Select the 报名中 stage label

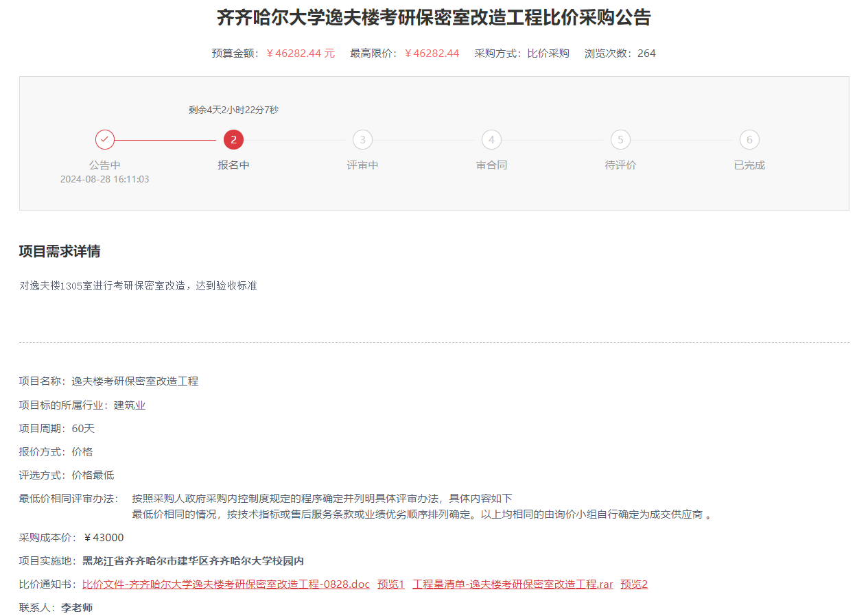[x=234, y=165]
